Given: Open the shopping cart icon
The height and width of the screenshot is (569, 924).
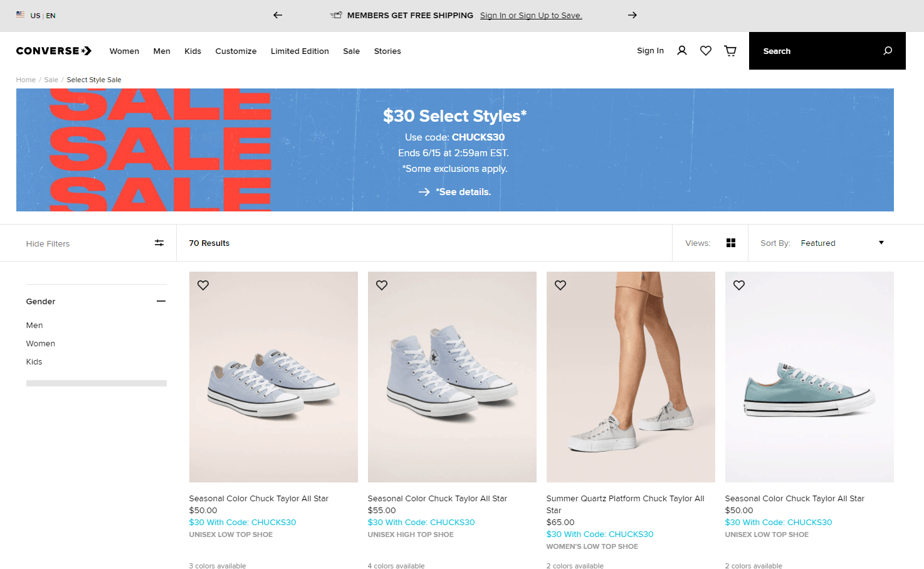Looking at the screenshot, I should pyautogui.click(x=730, y=51).
